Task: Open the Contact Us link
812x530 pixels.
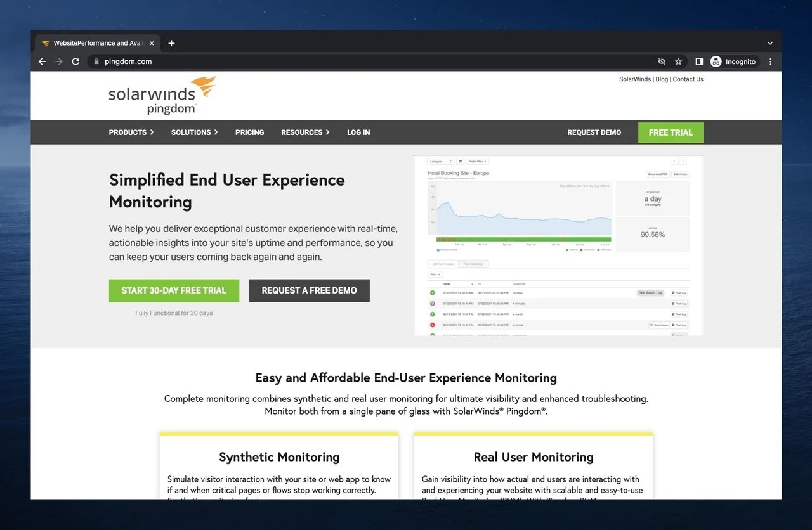Action: pyautogui.click(x=688, y=79)
